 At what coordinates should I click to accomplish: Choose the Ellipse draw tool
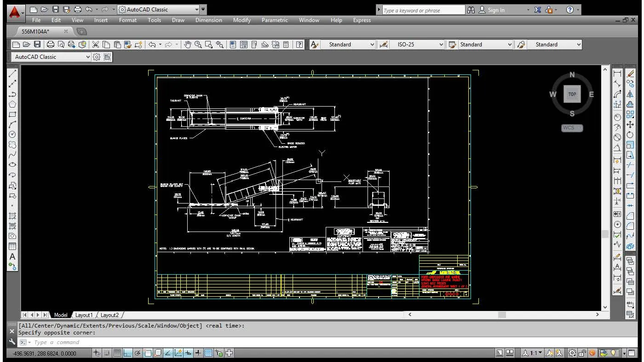tap(12, 164)
